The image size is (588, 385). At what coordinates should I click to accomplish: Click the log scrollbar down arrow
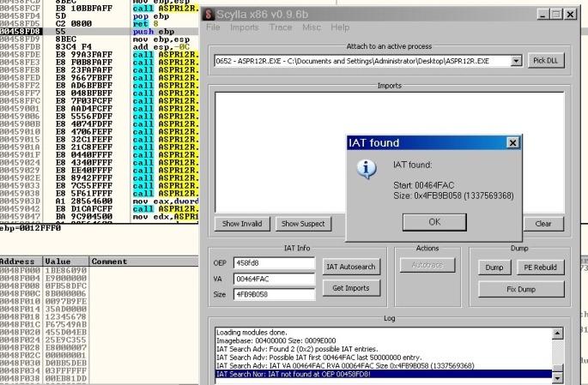point(558,377)
